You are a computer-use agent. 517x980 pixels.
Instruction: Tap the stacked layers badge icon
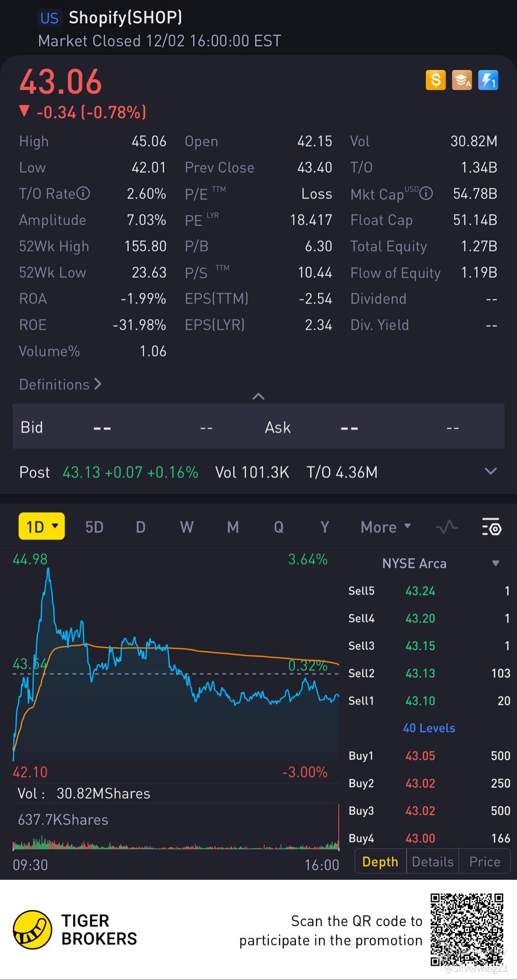[461, 80]
